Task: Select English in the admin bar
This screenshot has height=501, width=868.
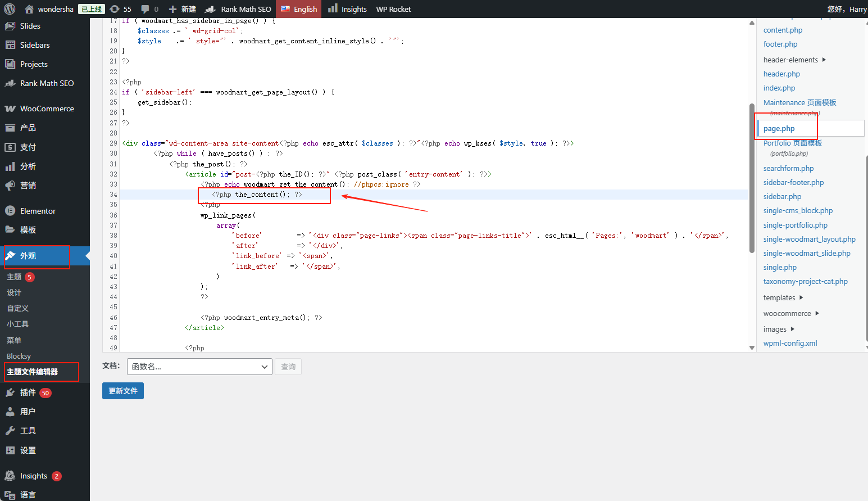Action: 299,9
